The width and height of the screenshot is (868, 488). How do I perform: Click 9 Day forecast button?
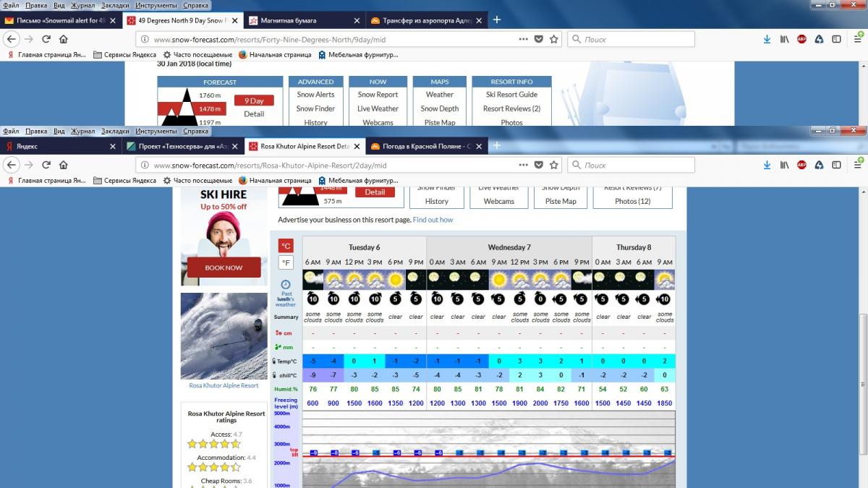pyautogui.click(x=254, y=100)
